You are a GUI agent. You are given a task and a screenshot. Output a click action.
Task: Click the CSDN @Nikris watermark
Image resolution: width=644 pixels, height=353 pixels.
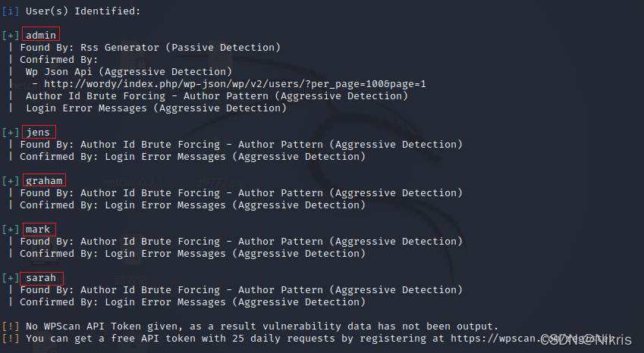586,340
